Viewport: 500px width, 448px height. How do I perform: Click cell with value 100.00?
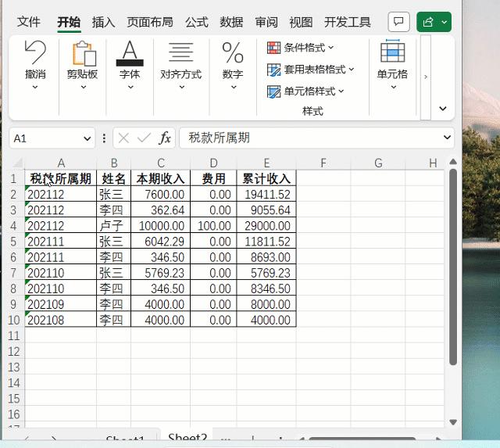[213, 226]
